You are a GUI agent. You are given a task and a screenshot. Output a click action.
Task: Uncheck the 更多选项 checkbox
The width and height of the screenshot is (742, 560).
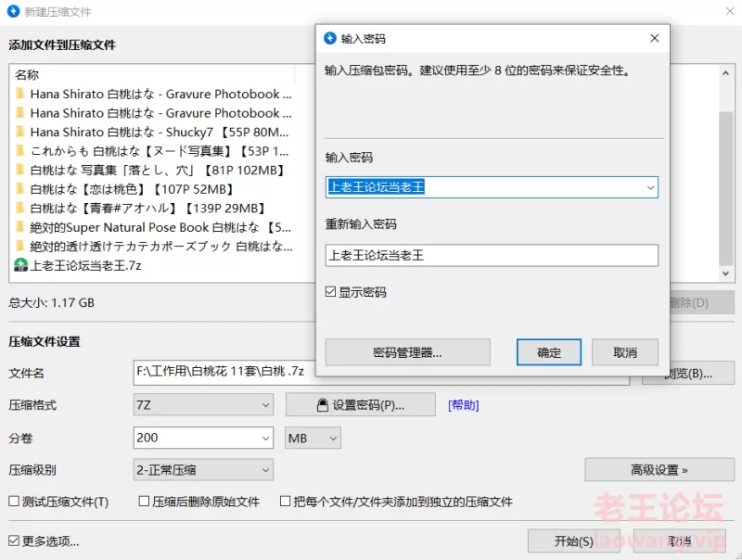click(x=14, y=541)
